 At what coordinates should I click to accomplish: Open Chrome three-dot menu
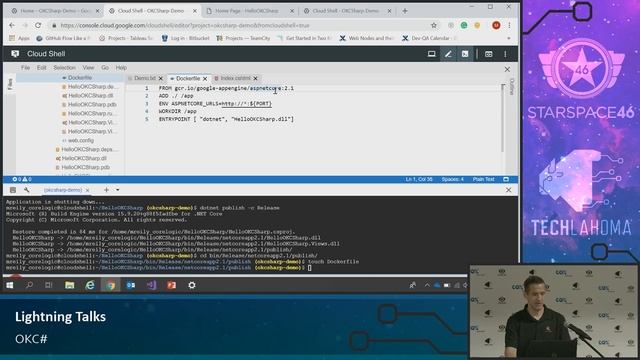click(509, 25)
